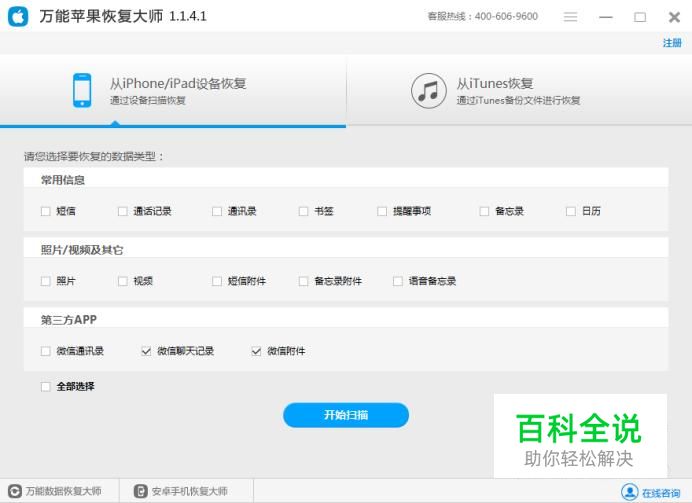Check the 微信通讯录 checkbox

point(45,351)
